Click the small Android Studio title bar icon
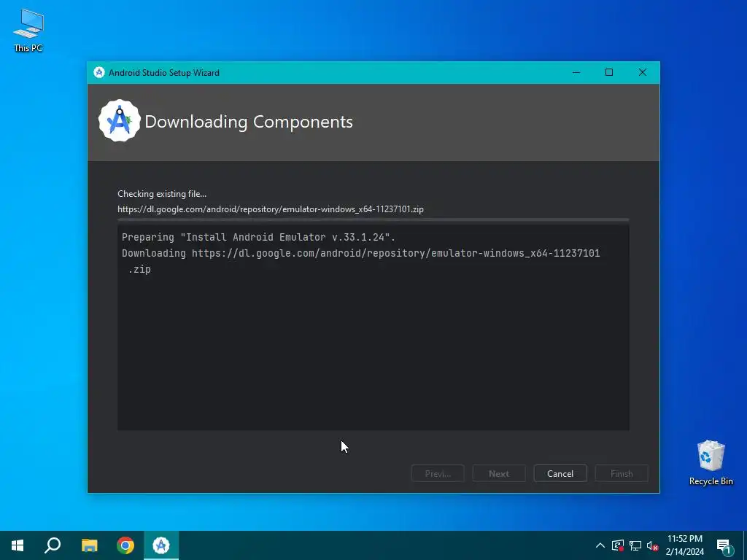747x560 pixels. 99,72
